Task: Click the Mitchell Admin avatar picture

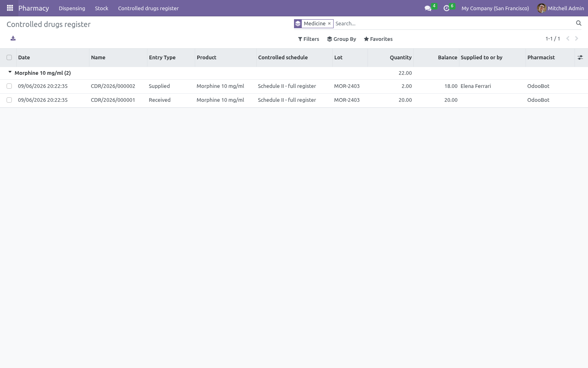Action: pyautogui.click(x=541, y=8)
